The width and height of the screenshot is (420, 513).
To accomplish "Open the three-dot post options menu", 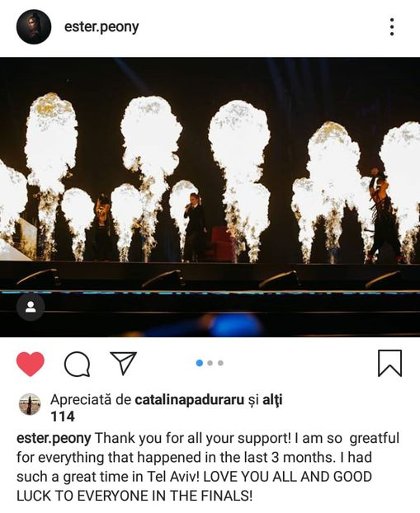I will pos(392,27).
